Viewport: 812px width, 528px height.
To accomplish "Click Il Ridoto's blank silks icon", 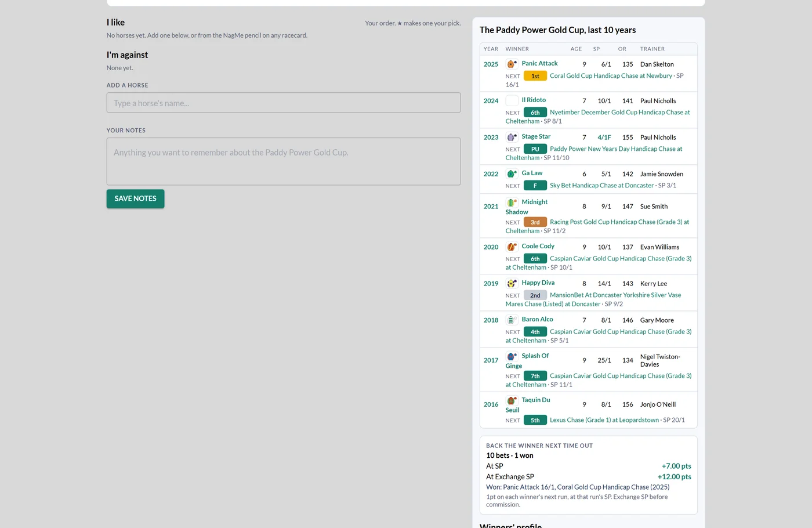I will tap(512, 100).
